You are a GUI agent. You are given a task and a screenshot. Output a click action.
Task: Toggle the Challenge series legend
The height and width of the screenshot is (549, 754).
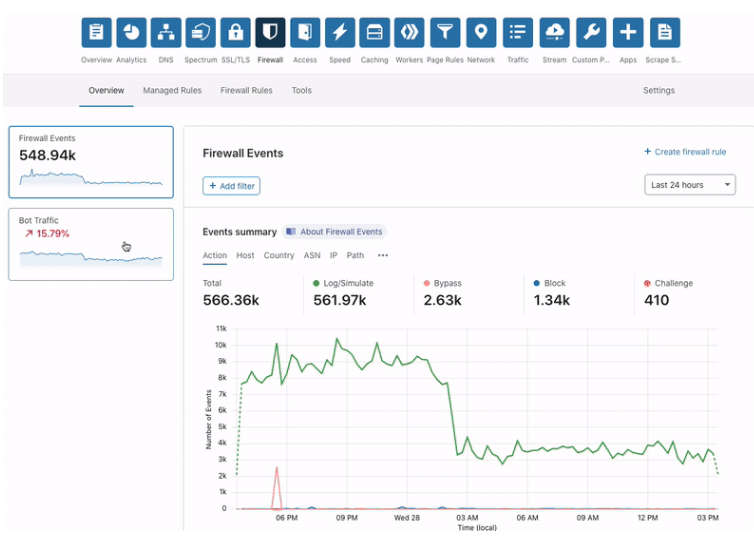668,283
